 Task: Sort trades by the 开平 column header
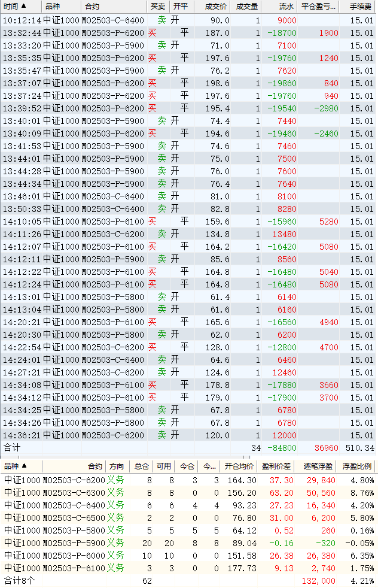point(181,7)
